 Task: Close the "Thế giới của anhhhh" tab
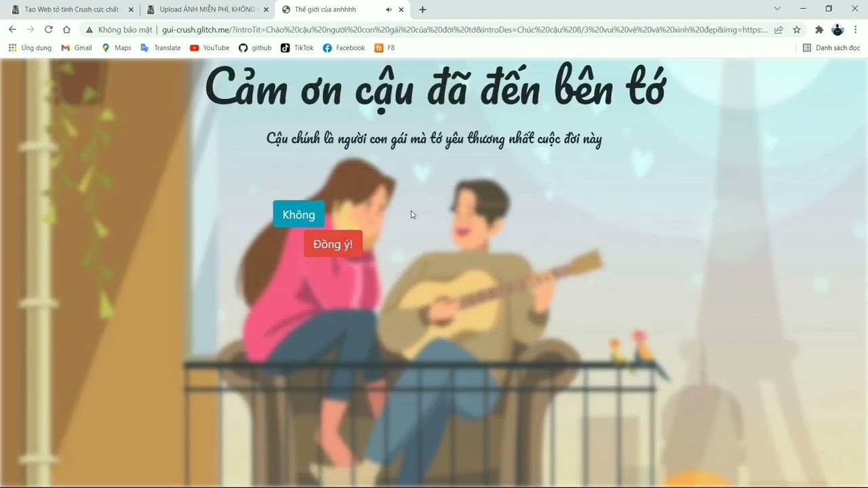[x=401, y=9]
